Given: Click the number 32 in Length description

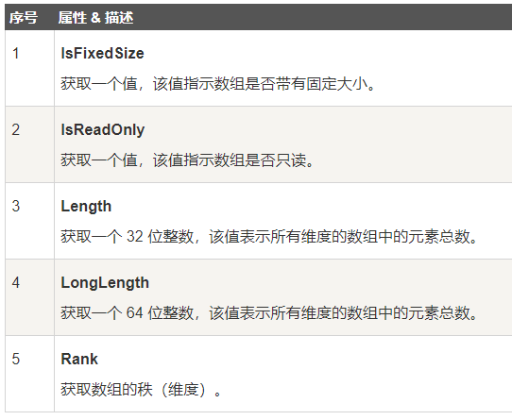Looking at the screenshot, I should click(x=135, y=237).
